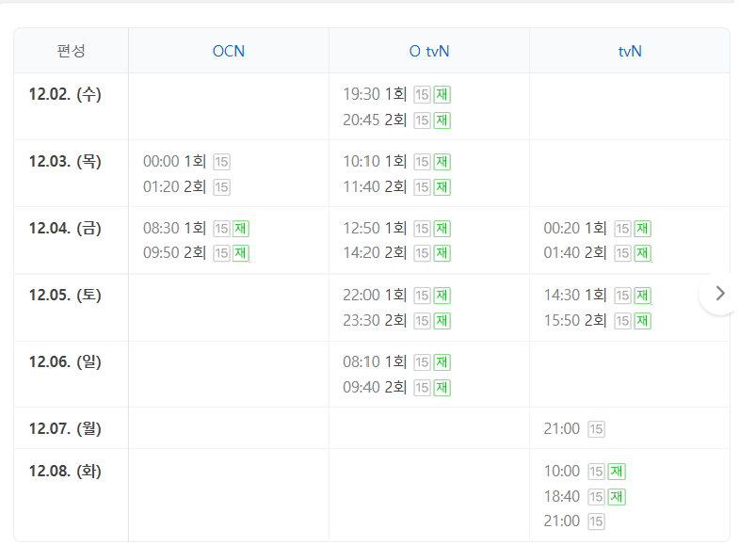Select the 12.04. (금) date row label
Screen dimensions: 756x545
click(x=65, y=228)
